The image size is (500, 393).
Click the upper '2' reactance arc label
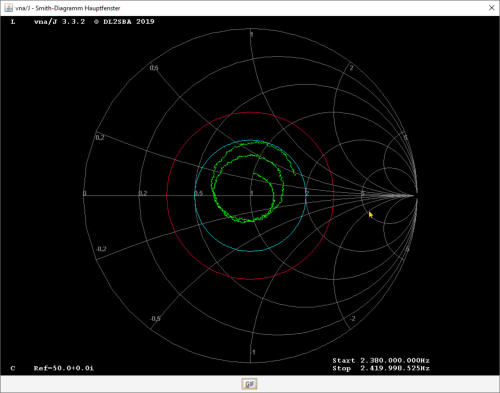(351, 68)
